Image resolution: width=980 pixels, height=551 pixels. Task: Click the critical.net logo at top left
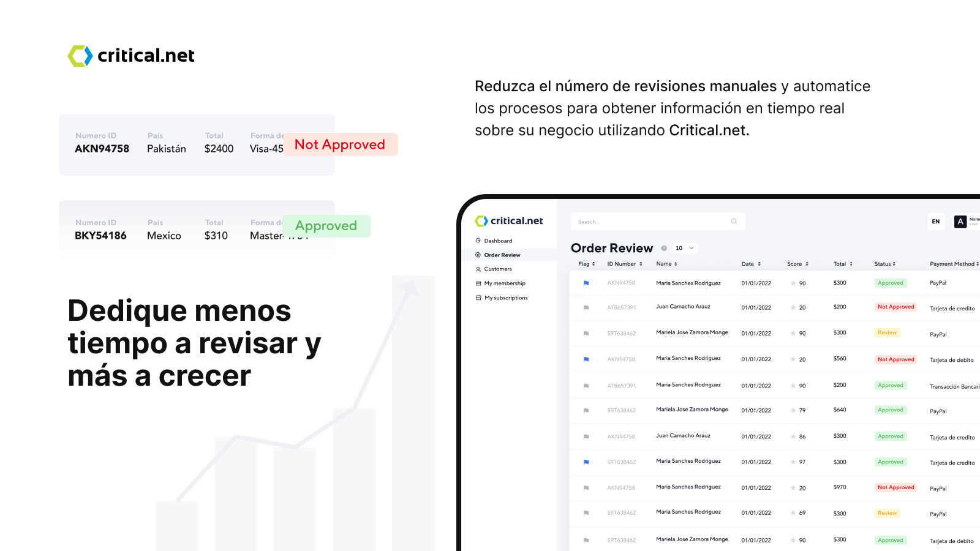pos(131,56)
